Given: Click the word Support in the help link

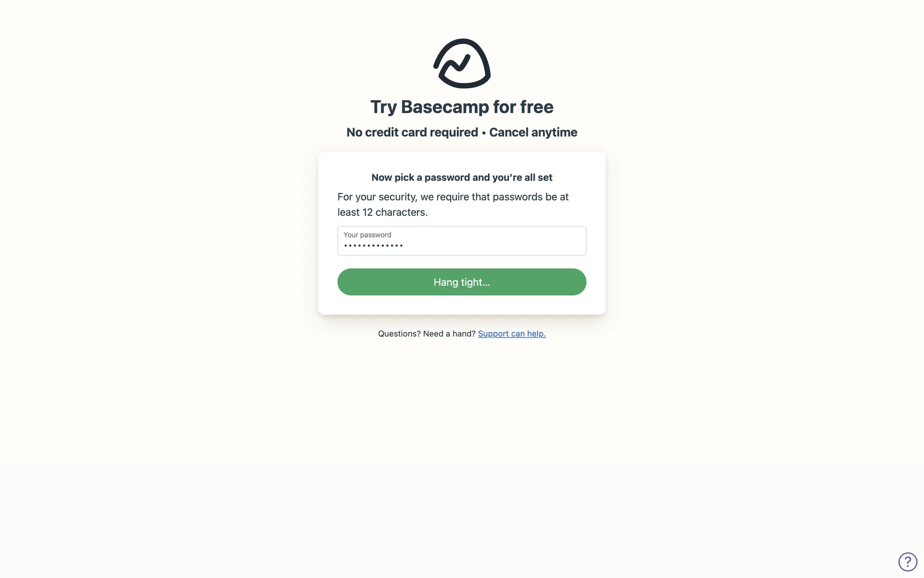Looking at the screenshot, I should click(x=493, y=334).
